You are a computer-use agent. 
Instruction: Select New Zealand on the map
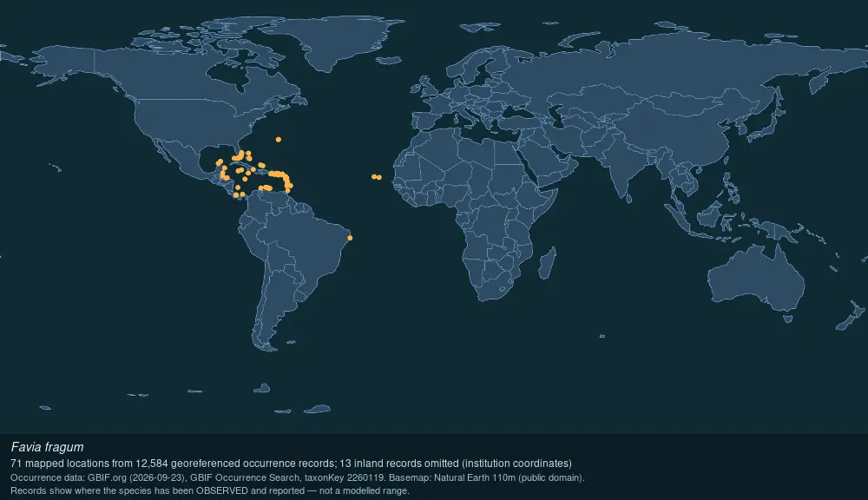[851, 316]
